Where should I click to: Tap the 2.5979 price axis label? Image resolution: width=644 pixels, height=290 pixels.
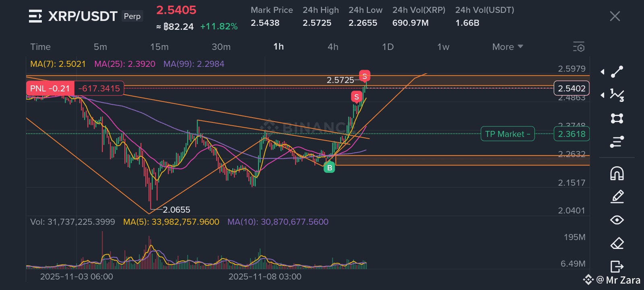[x=572, y=69]
